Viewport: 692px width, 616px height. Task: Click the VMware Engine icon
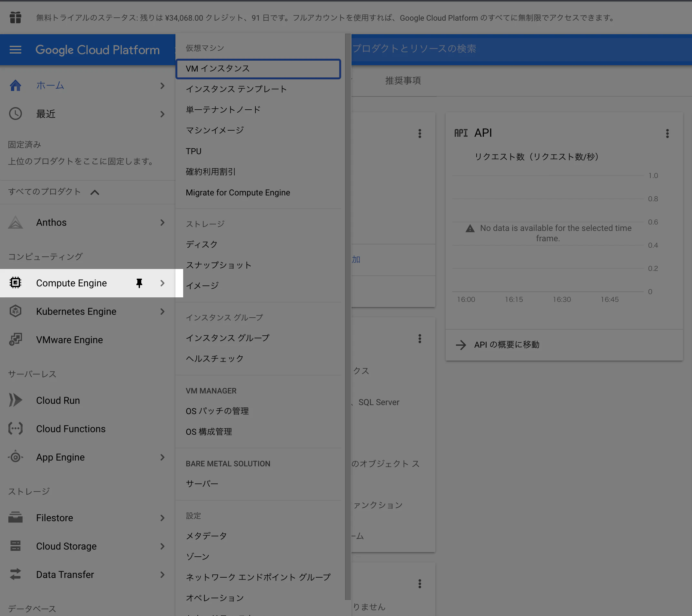(x=15, y=339)
